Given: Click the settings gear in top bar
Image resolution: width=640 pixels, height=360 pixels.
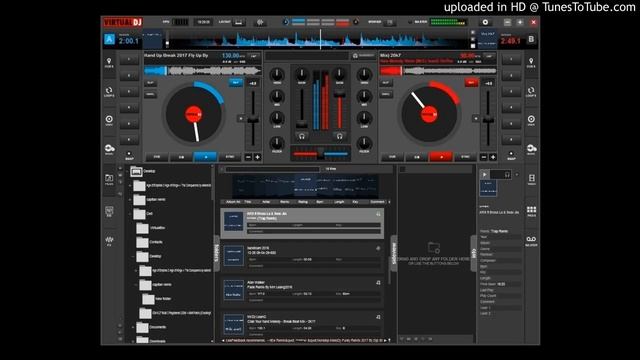Looking at the screenshot, I should tap(485, 22).
